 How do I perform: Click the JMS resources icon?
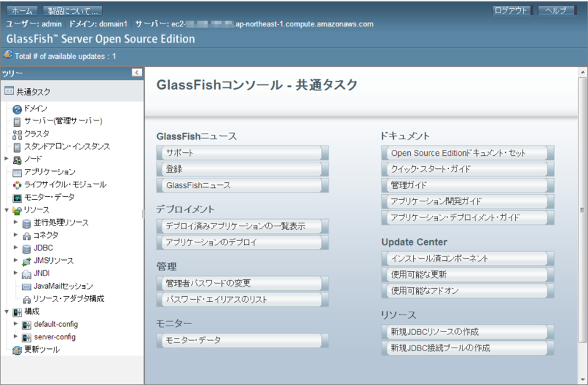click(26, 262)
